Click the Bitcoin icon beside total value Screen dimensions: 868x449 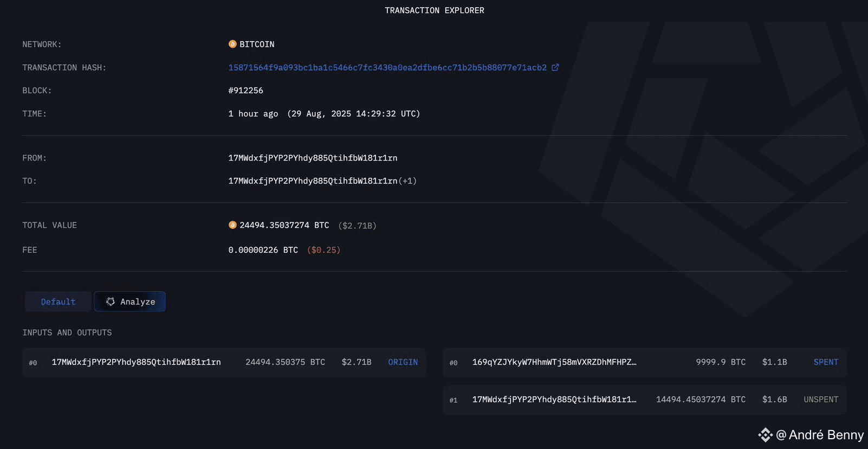[232, 224]
